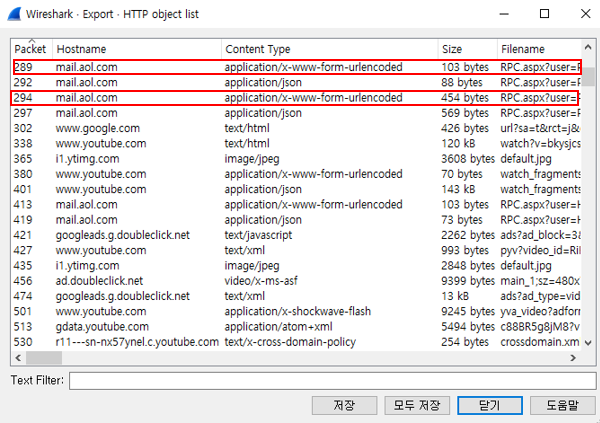This screenshot has height=423, width=600.
Task: Select packet 289 mail.aol.com row
Action: click(x=297, y=67)
